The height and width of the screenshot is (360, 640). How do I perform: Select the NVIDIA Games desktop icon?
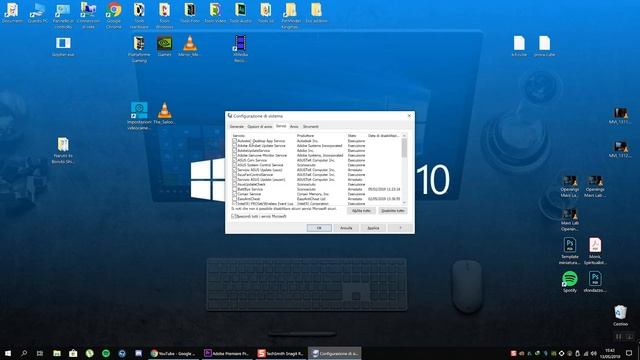(x=164, y=46)
